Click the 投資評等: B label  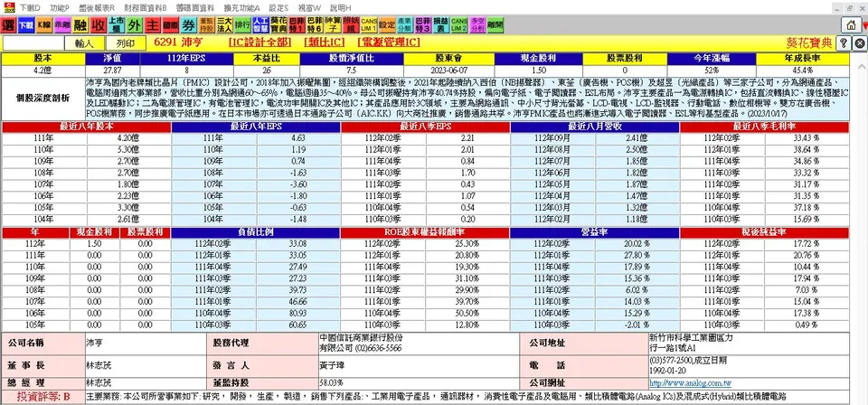click(x=43, y=397)
